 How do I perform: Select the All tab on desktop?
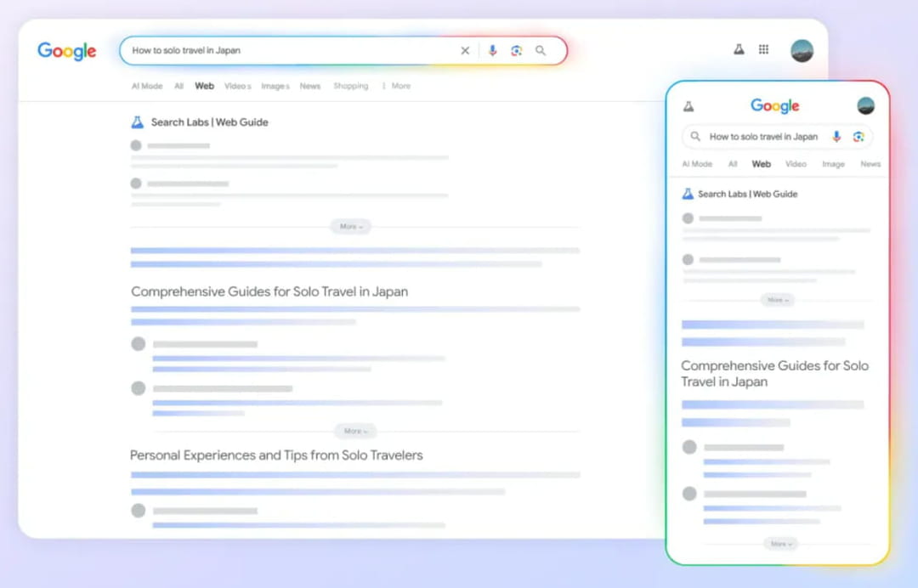pos(179,86)
